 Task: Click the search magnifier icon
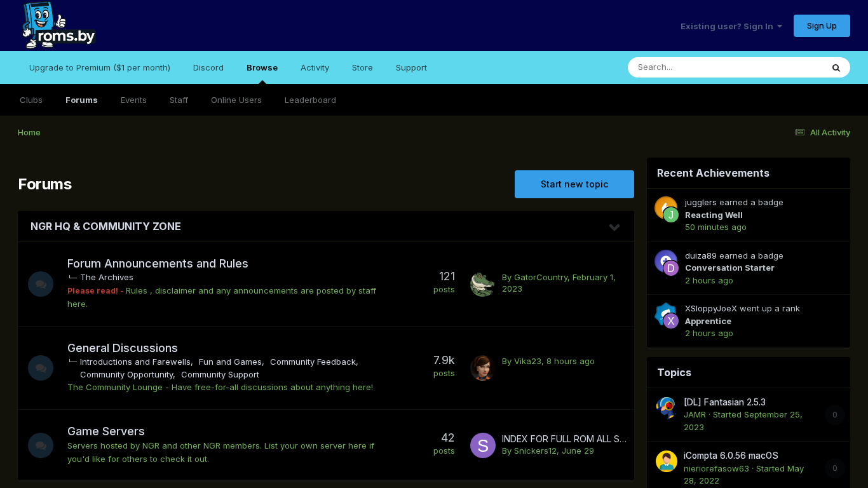pos(836,67)
